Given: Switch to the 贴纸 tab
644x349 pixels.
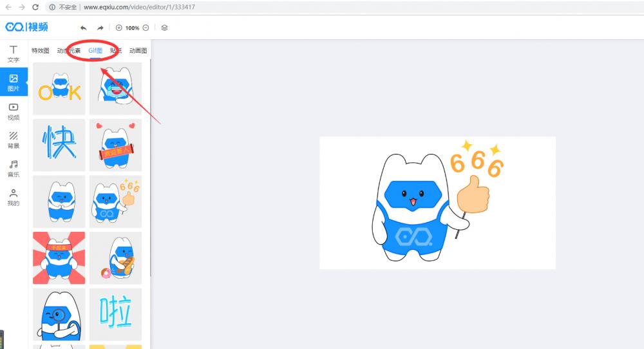Looking at the screenshot, I should click(116, 50).
